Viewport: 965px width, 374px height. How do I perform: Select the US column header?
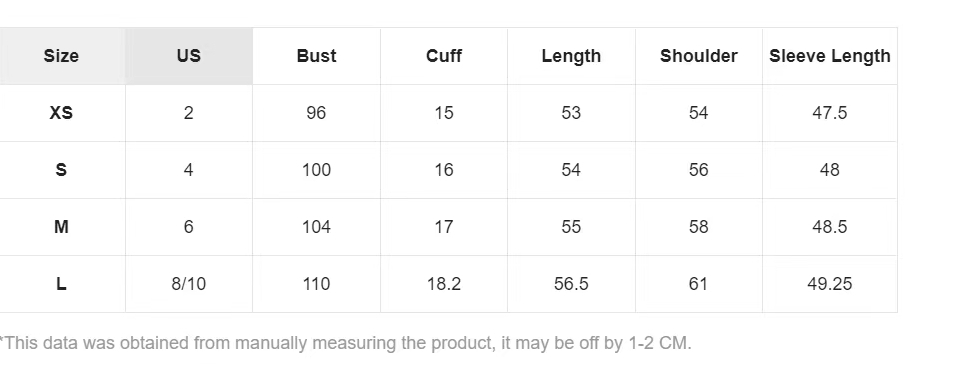(189, 56)
